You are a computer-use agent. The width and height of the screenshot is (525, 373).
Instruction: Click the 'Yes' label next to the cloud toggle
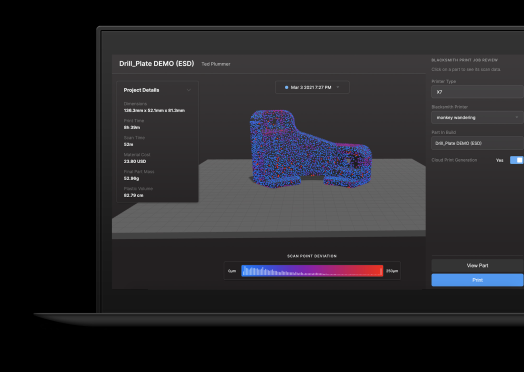[x=500, y=160]
